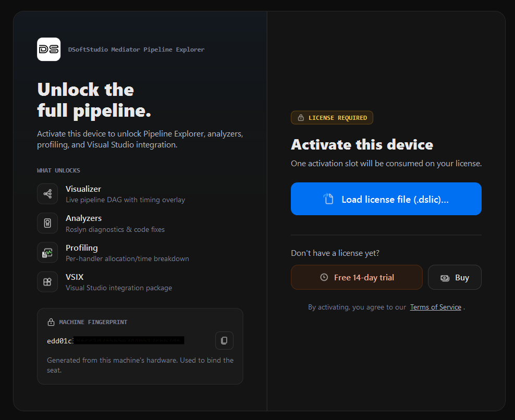
Task: Click 'Roslyn diagnostics & code fixes' text
Action: coord(115,229)
